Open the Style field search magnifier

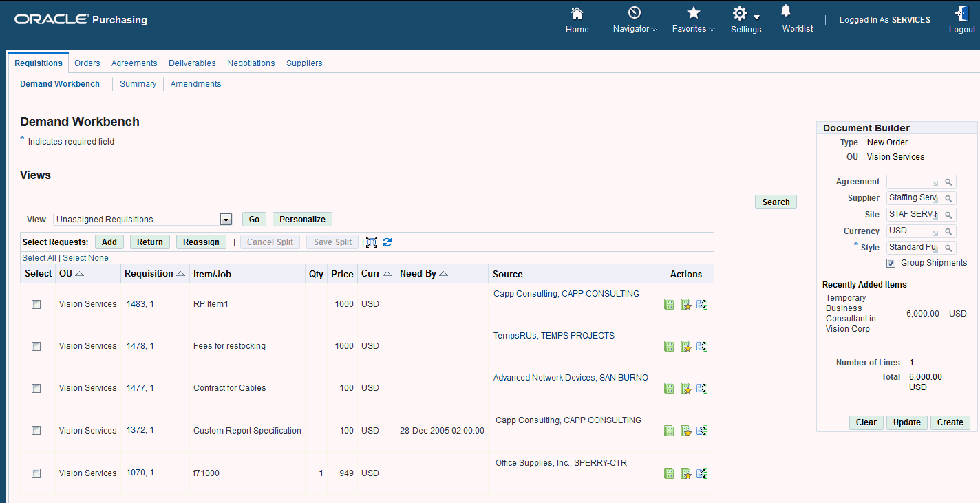click(948, 248)
